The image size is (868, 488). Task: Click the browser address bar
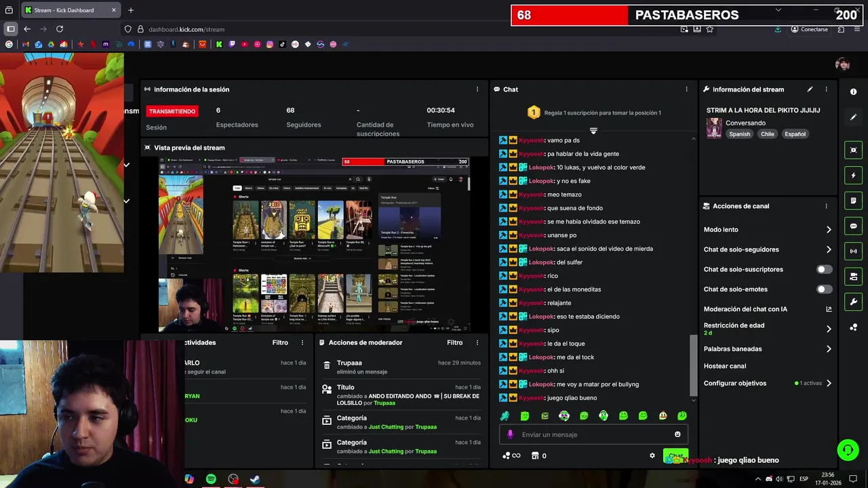pos(400,29)
